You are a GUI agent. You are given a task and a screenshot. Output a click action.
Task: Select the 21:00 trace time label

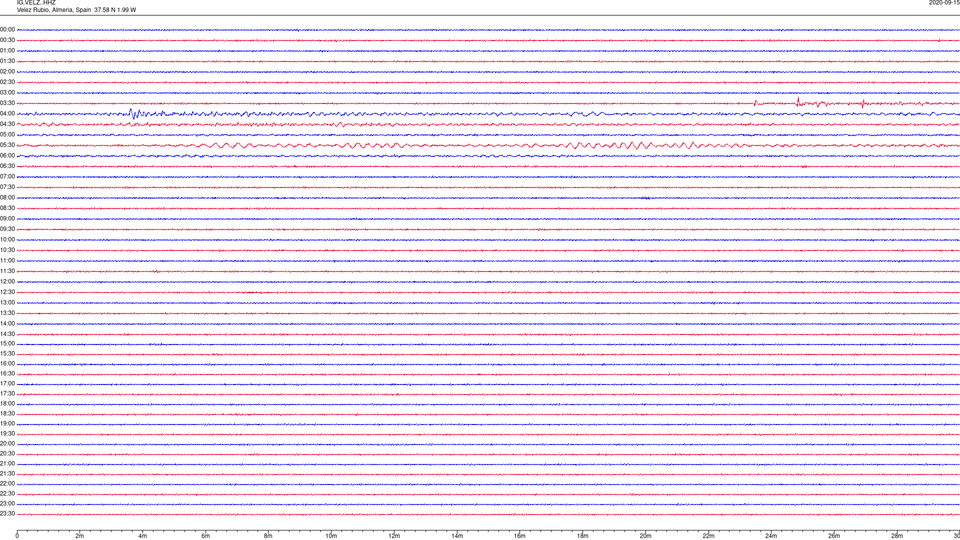7,464
